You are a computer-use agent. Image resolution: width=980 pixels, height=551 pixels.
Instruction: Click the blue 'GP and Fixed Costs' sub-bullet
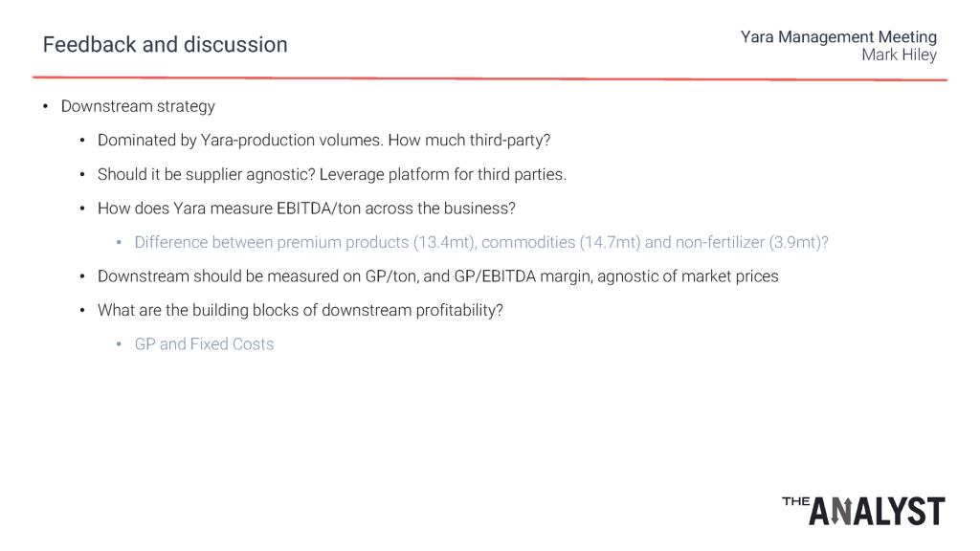[204, 344]
